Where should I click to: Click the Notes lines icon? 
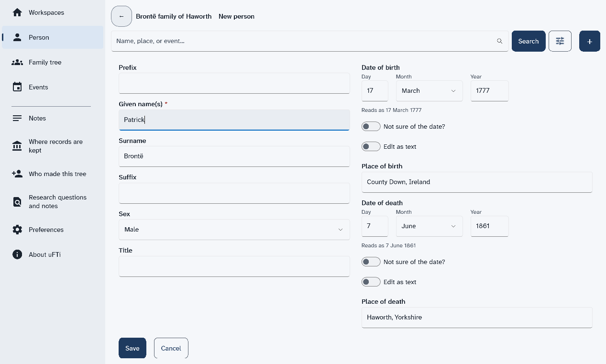(x=17, y=118)
